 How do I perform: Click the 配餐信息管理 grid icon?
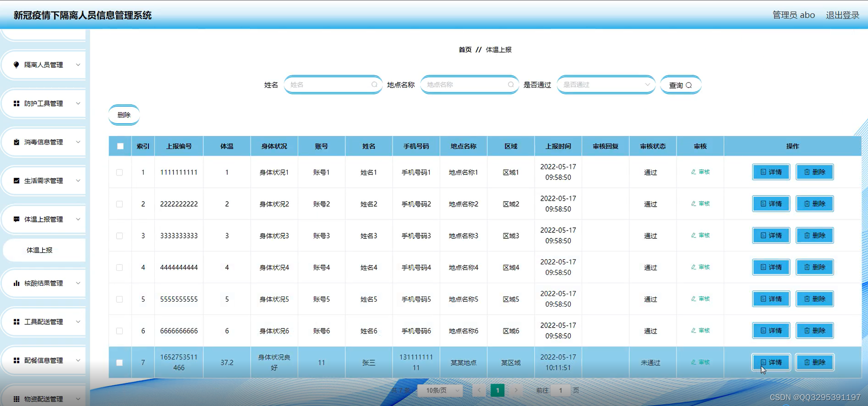click(16, 360)
